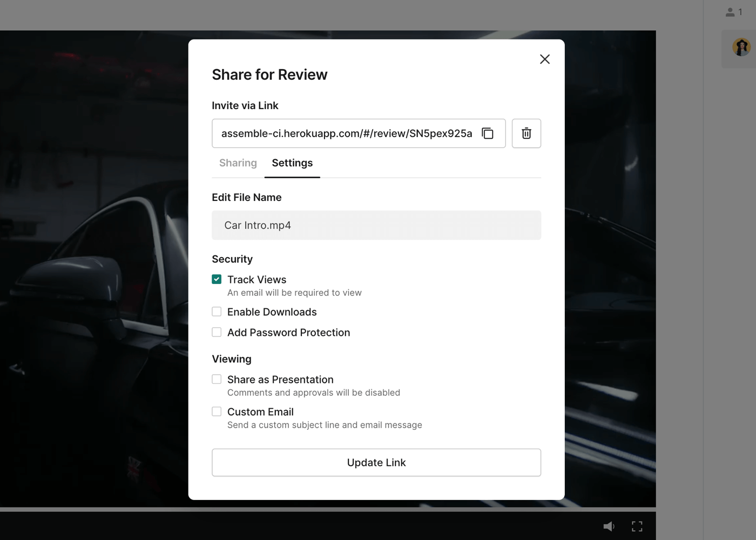Close the Share for Review dialog
Screen dimensions: 756x540
point(544,59)
